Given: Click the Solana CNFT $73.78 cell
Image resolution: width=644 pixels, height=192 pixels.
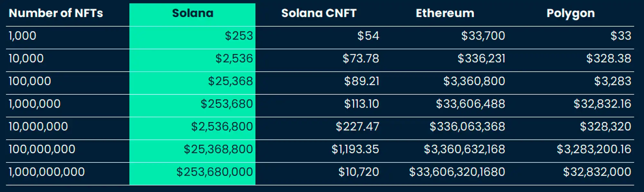Looking at the screenshot, I should (x=361, y=59).
